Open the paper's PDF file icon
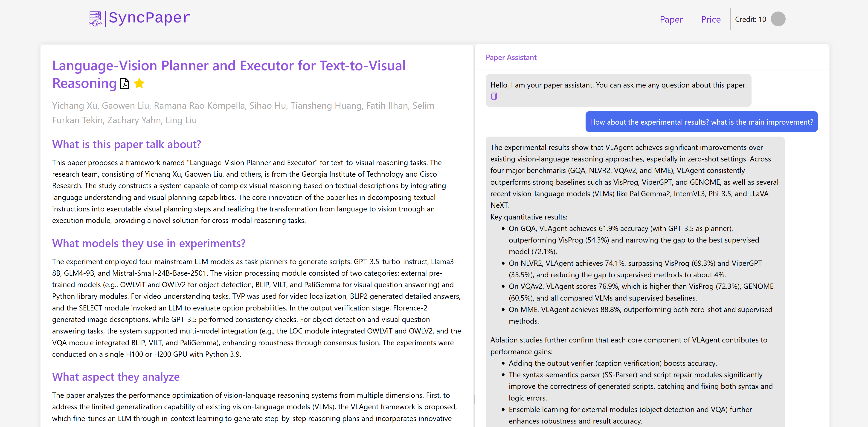The height and width of the screenshot is (427, 868). 125,83
